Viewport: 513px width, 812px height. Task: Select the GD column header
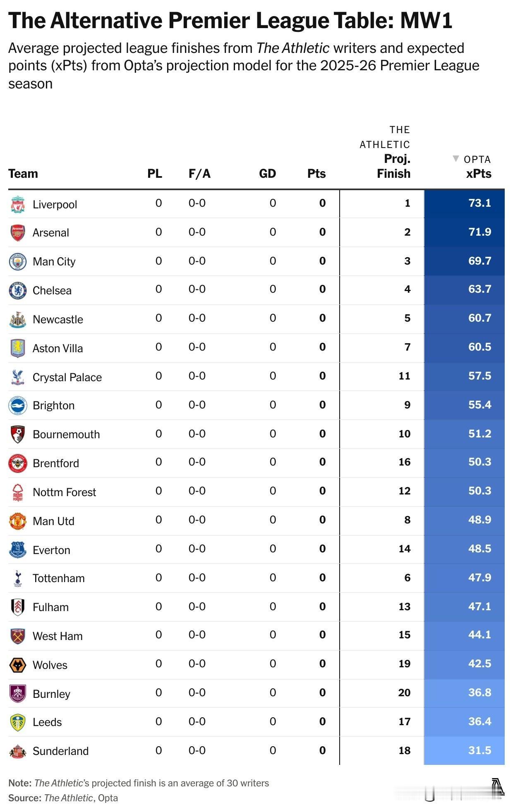(x=267, y=174)
